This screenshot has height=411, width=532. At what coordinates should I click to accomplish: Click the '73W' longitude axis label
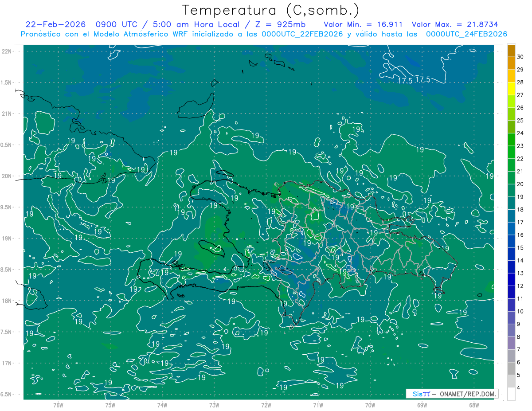pyautogui.click(x=214, y=405)
